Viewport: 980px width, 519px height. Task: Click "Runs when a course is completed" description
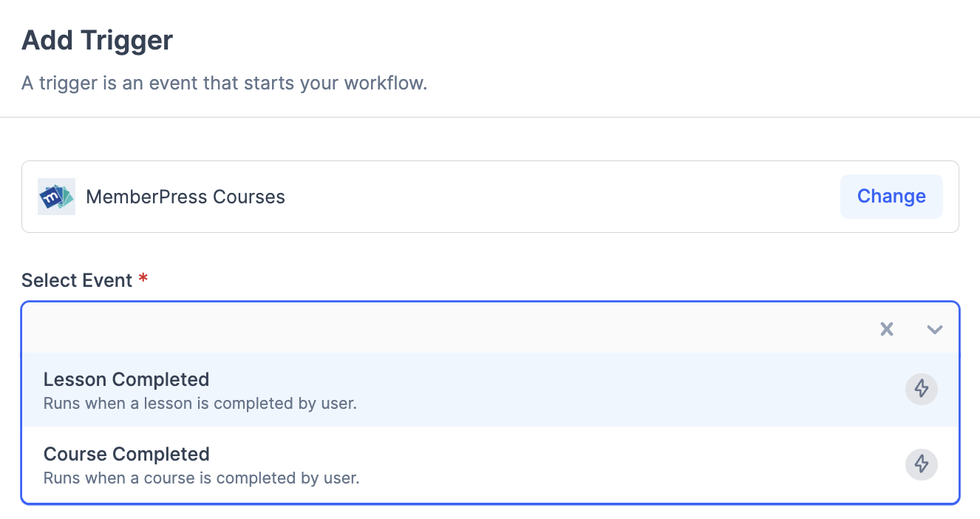201,478
